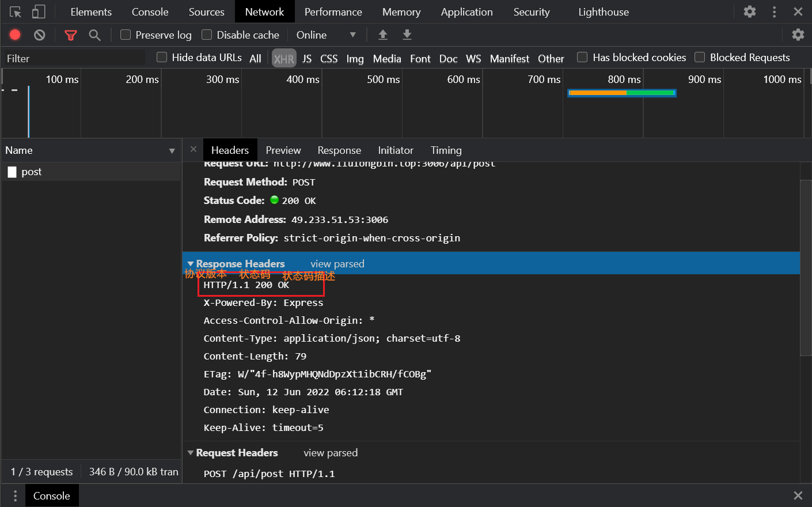The width and height of the screenshot is (812, 507).
Task: Switch to the Console panel tab
Action: click(150, 12)
